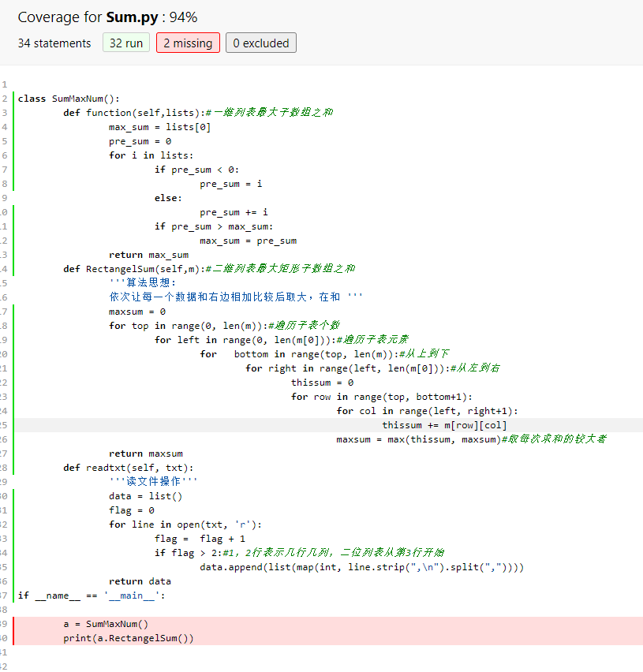Click the 'return max_sum' line
This screenshot has height=672, width=643.
point(149,255)
